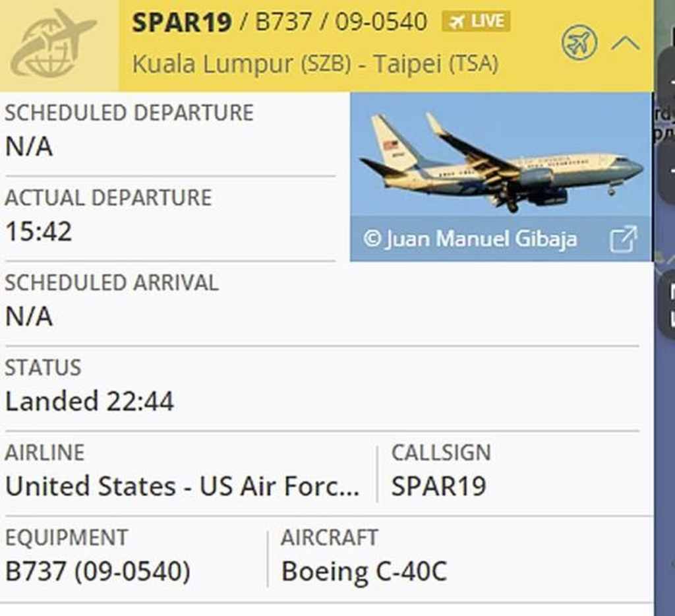This screenshot has width=675, height=616.
Task: Click the Boeing C-40C aircraft value
Action: click(x=364, y=571)
